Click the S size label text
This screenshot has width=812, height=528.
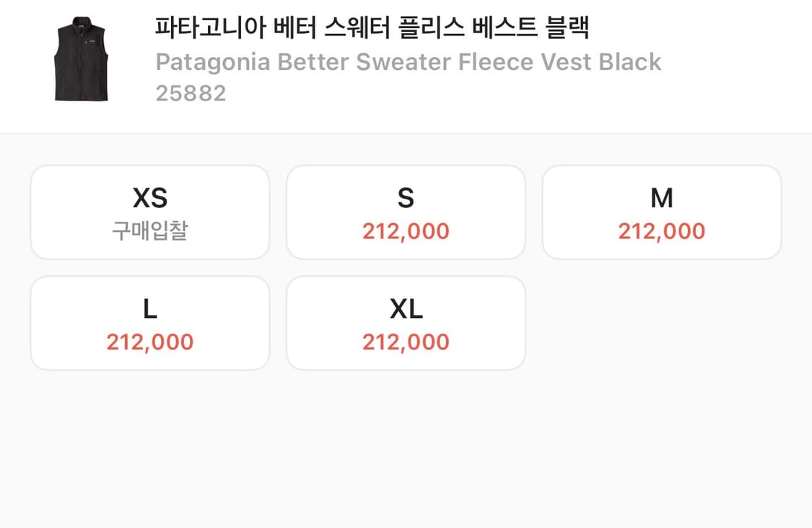point(406,197)
